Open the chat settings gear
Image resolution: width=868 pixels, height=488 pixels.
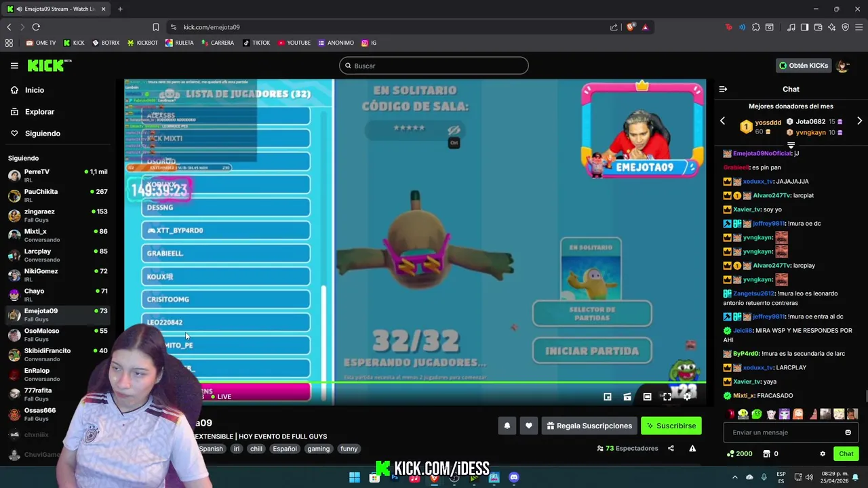(x=823, y=454)
